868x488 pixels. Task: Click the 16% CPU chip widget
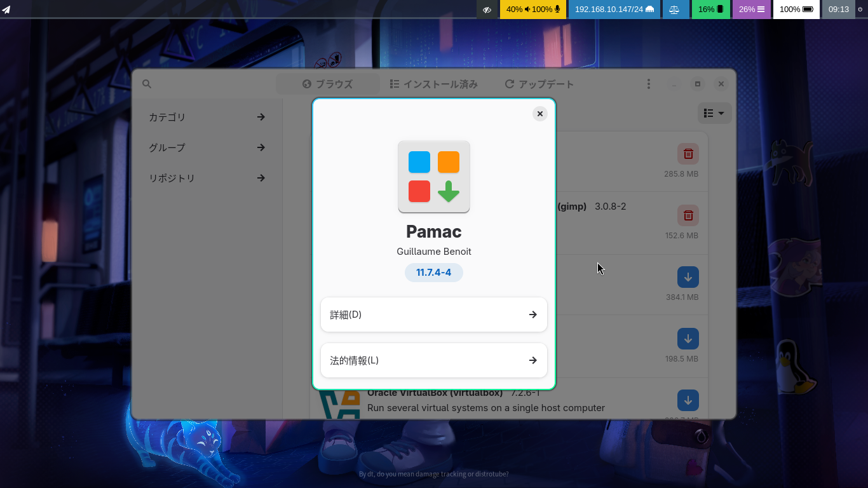point(711,10)
